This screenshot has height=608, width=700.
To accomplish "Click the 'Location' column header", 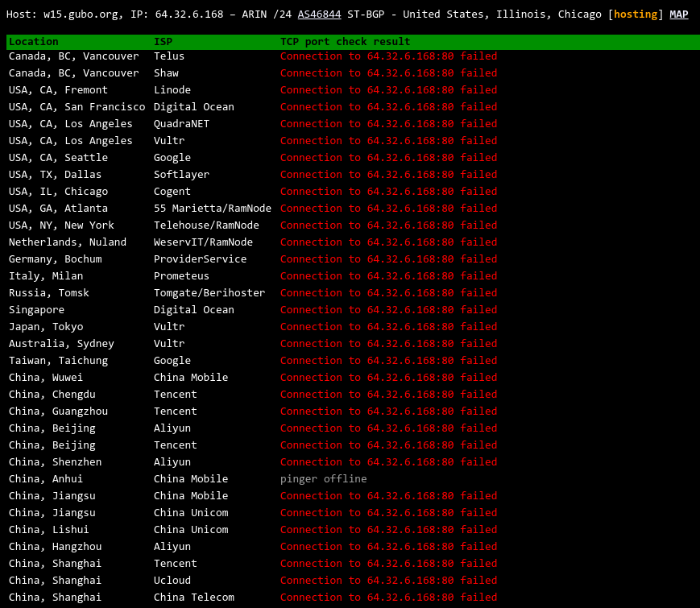I will [34, 42].
